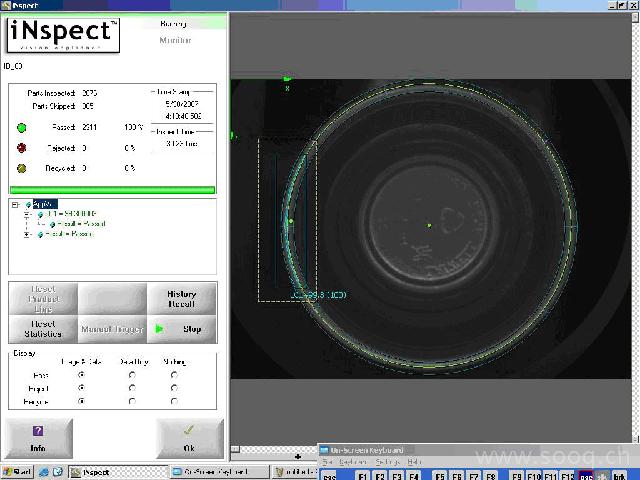Click the checkmark on the Ok button

click(189, 431)
